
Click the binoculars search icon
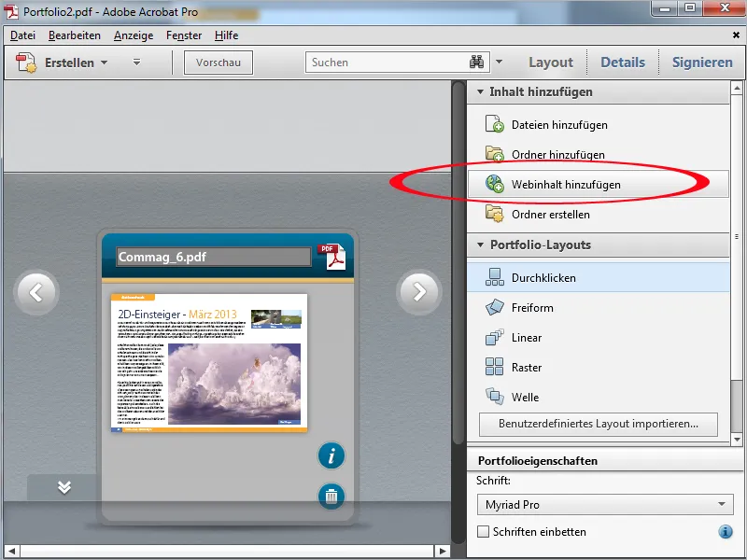tap(476, 62)
